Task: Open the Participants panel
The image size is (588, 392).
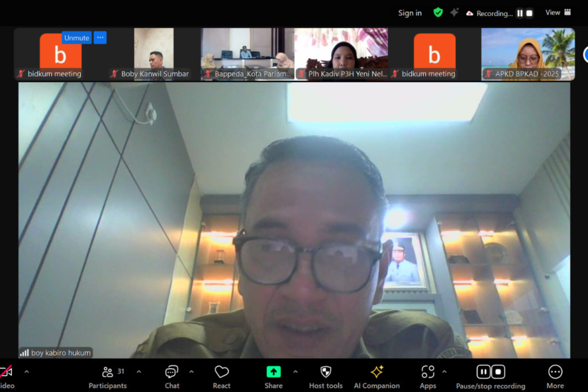Action: click(107, 377)
